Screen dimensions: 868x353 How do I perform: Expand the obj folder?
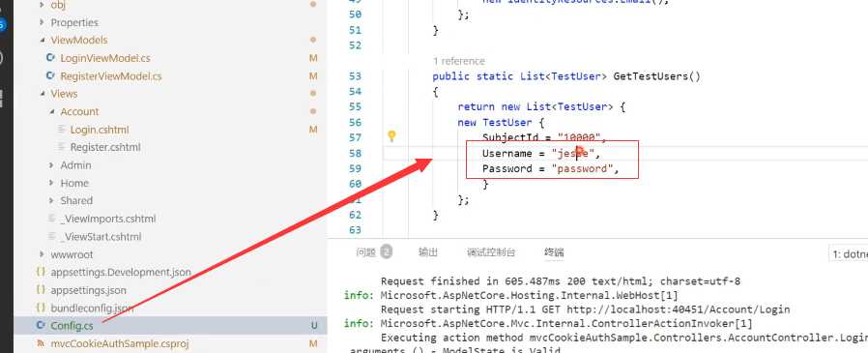(43, 5)
